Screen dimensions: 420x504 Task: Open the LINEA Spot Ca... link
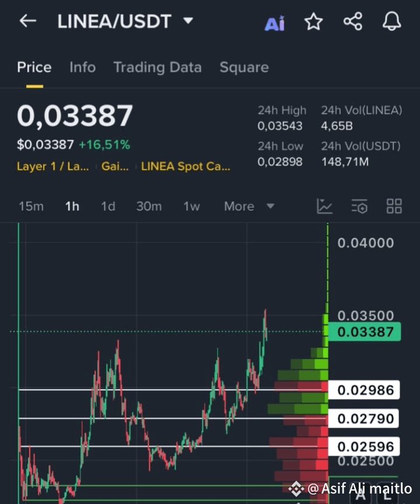pos(185,166)
